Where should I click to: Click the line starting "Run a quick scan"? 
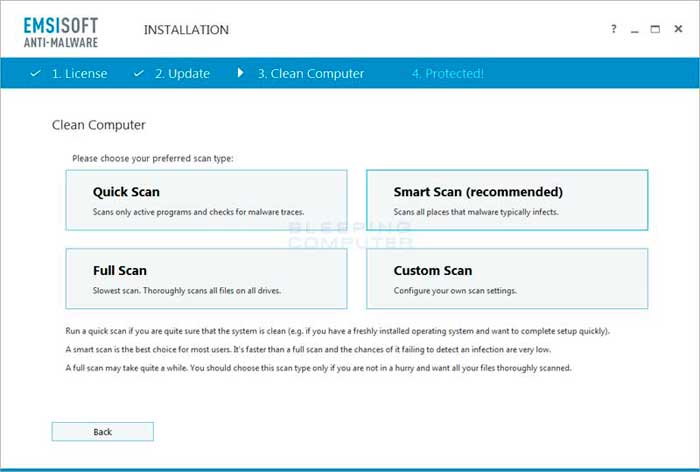click(x=338, y=331)
